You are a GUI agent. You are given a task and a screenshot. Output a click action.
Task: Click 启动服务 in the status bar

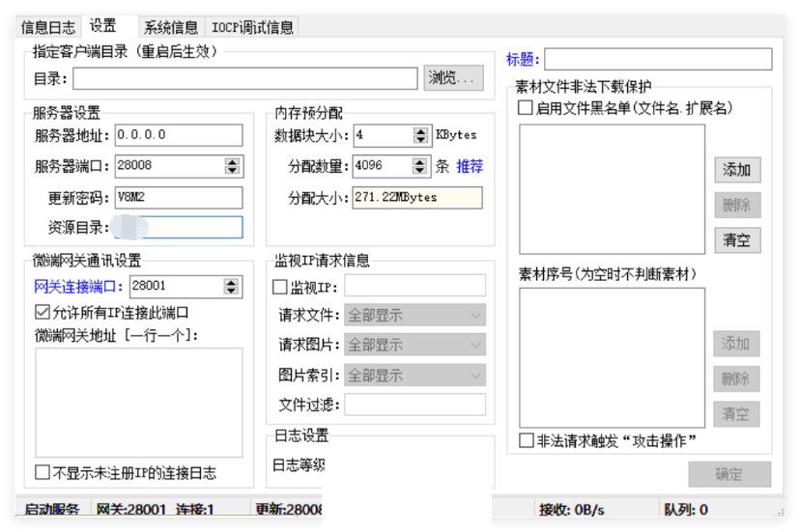[x=52, y=509]
